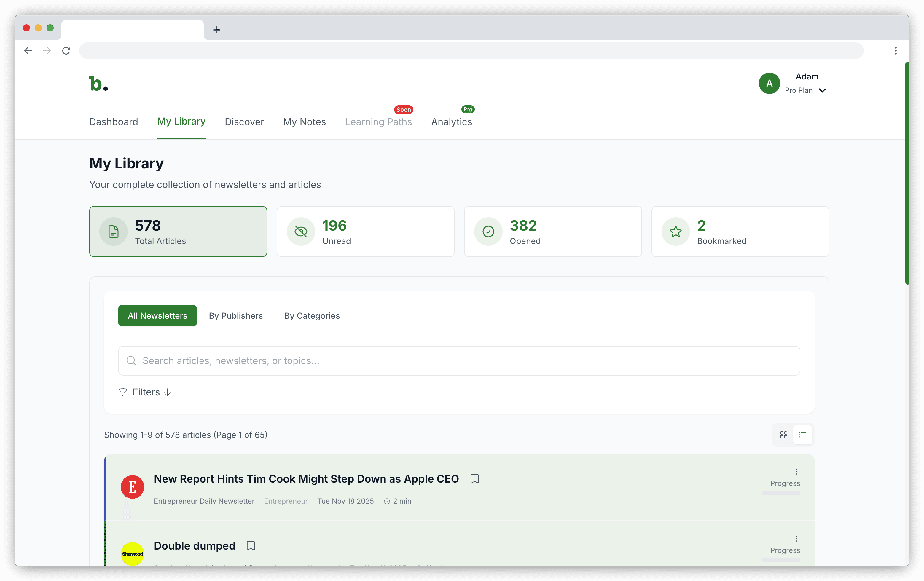Click the Entrepreneur publisher avatar

pos(132,487)
